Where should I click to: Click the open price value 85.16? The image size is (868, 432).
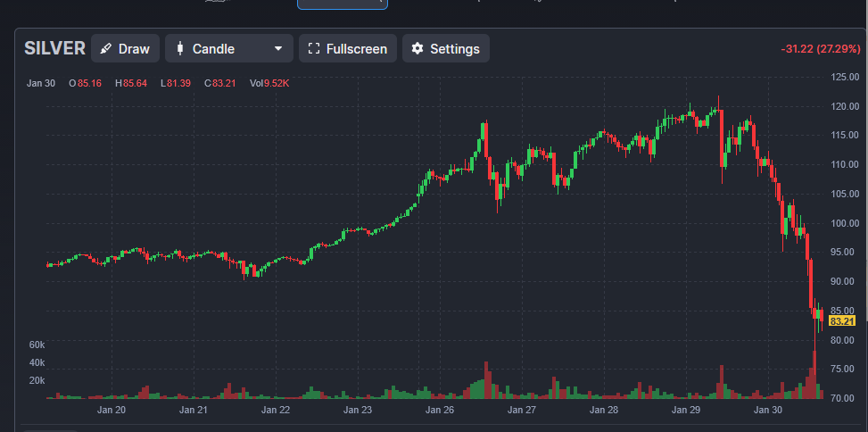click(89, 84)
